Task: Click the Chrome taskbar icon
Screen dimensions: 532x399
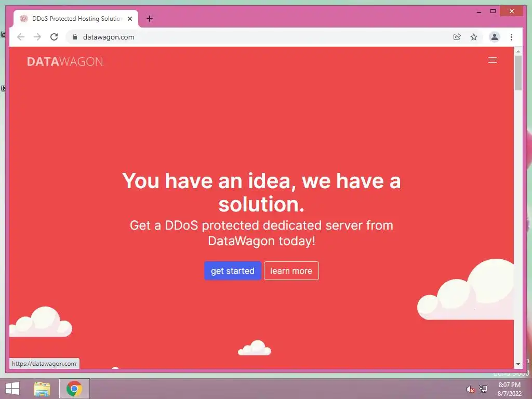Action: coord(74,389)
